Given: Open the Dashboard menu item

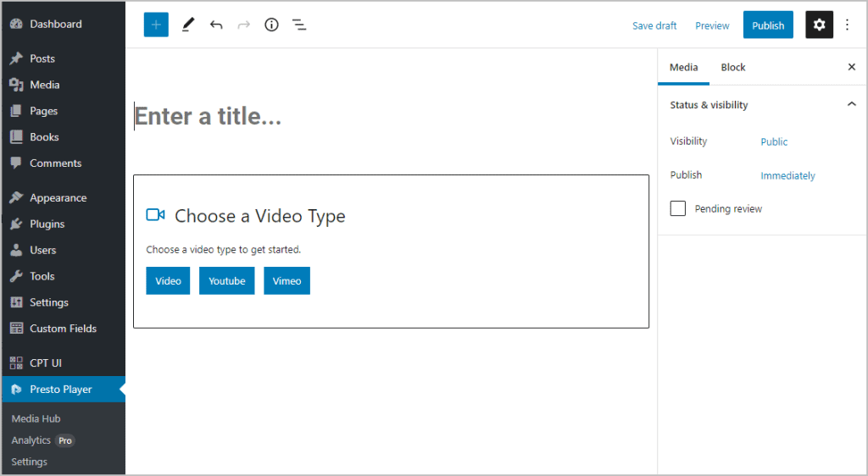Looking at the screenshot, I should coord(56,24).
